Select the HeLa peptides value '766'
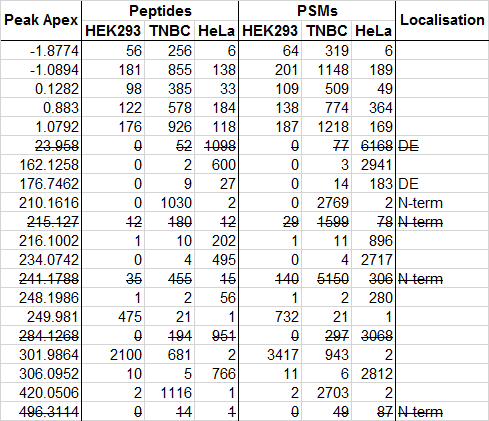The image size is (489, 421). [x=216, y=374]
